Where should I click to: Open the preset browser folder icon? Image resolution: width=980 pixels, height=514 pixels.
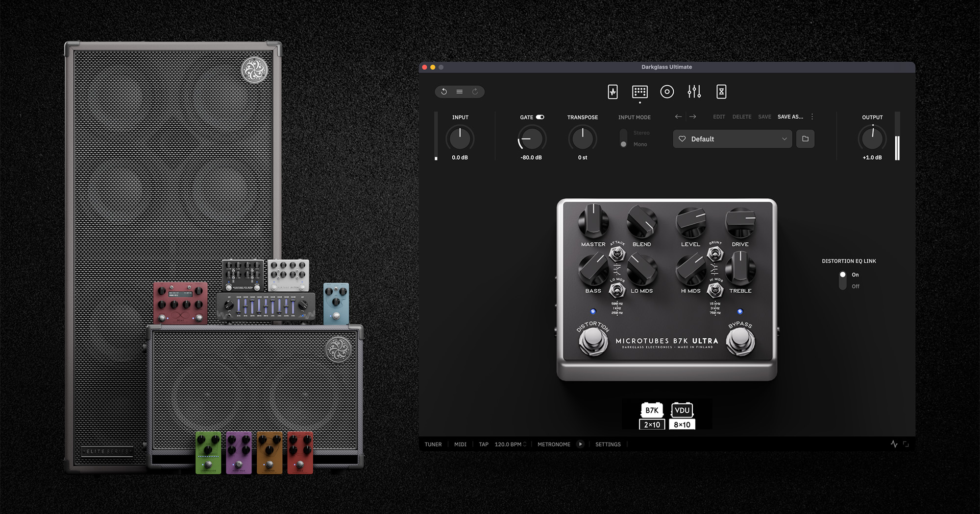(x=805, y=139)
